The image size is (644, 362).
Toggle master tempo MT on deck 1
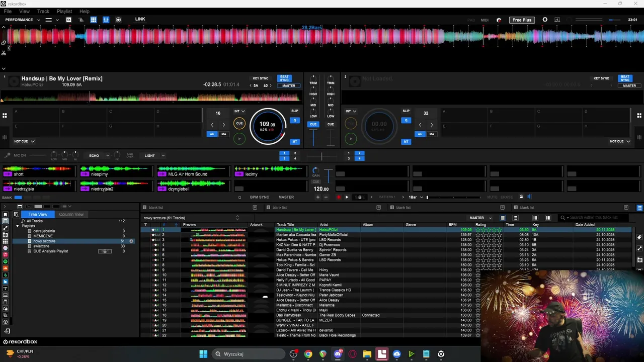point(295,141)
